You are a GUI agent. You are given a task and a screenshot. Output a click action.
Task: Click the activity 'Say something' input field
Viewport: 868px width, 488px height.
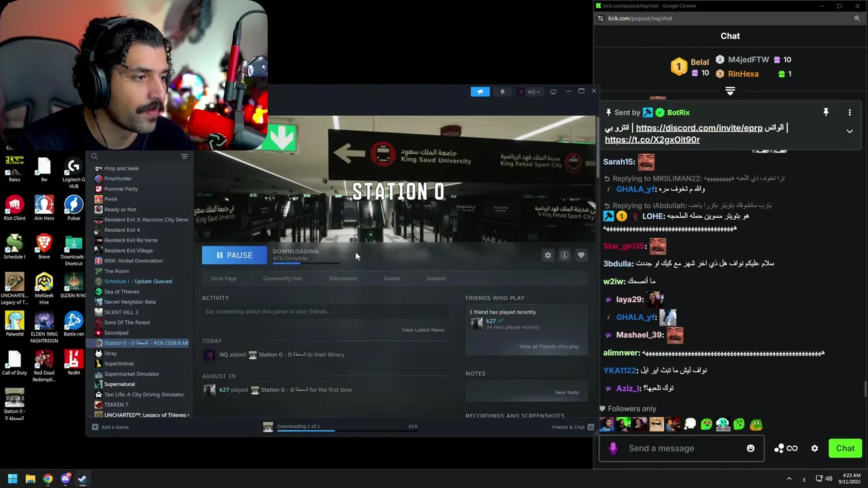(x=325, y=312)
